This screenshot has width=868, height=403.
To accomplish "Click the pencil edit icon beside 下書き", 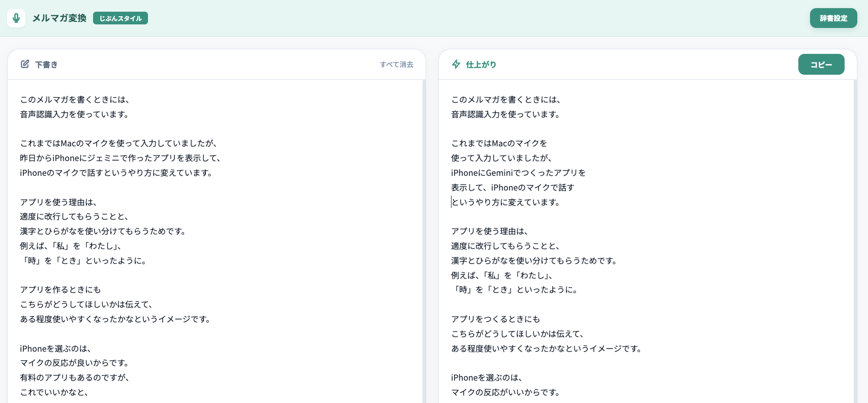I will coord(25,64).
